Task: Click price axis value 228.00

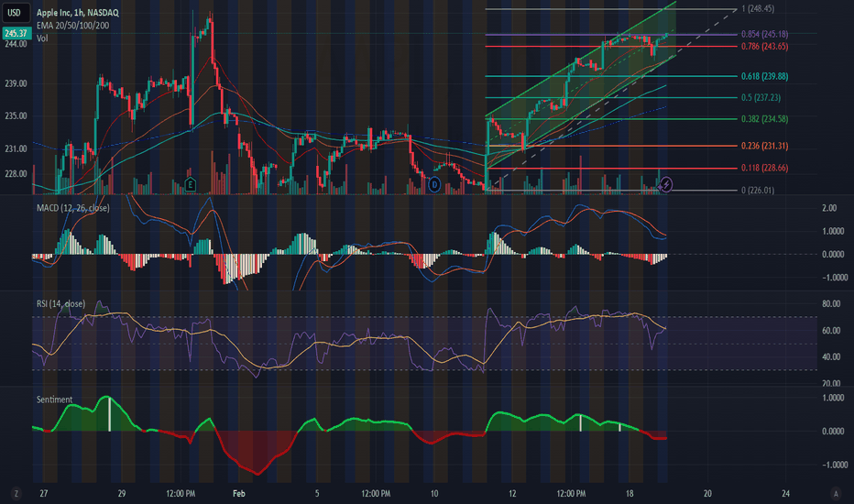Action: coord(16,174)
